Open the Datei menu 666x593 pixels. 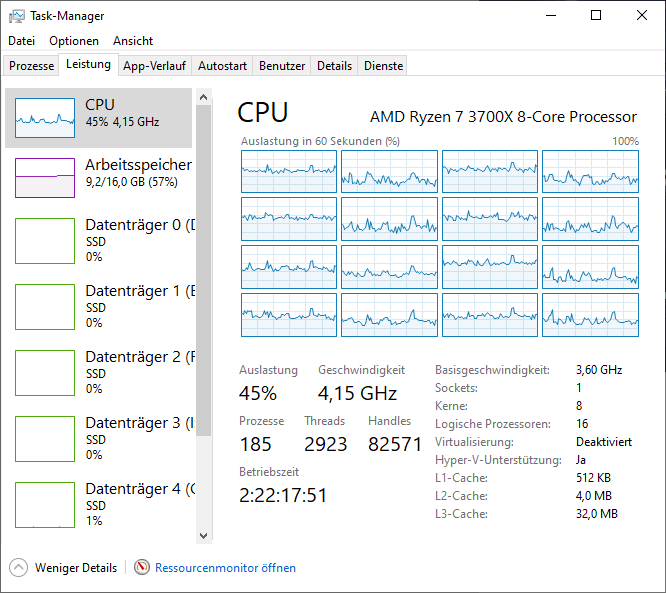tap(21, 41)
